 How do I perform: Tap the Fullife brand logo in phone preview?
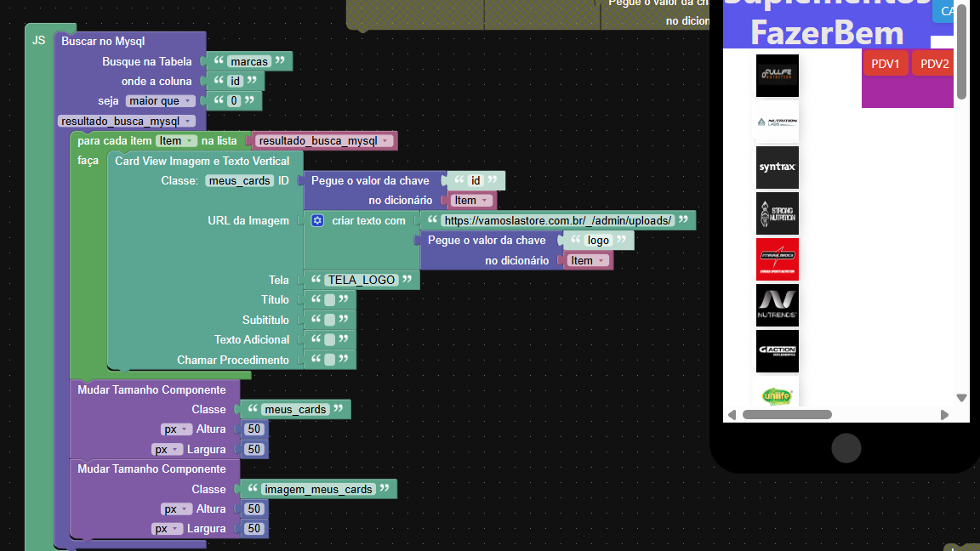(777, 76)
